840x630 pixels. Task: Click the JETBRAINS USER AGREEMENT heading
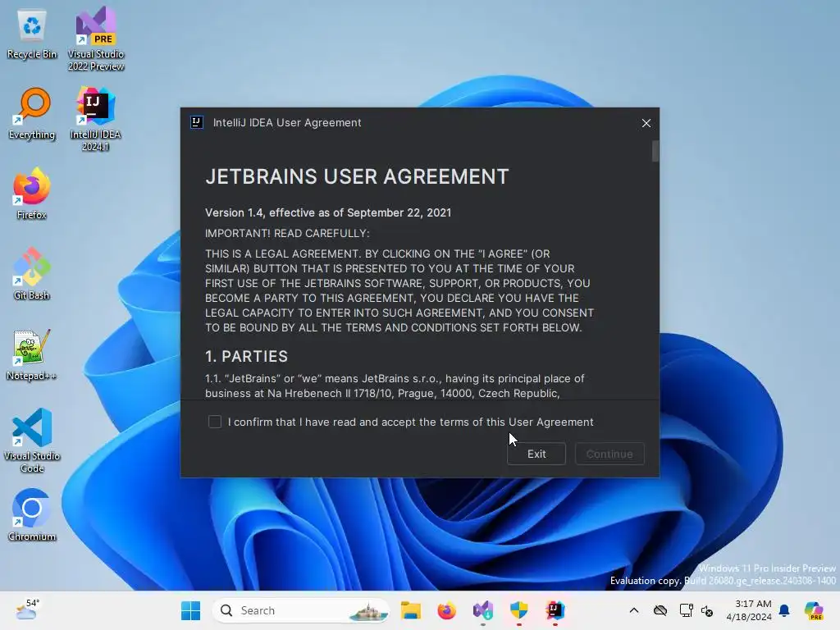(357, 177)
